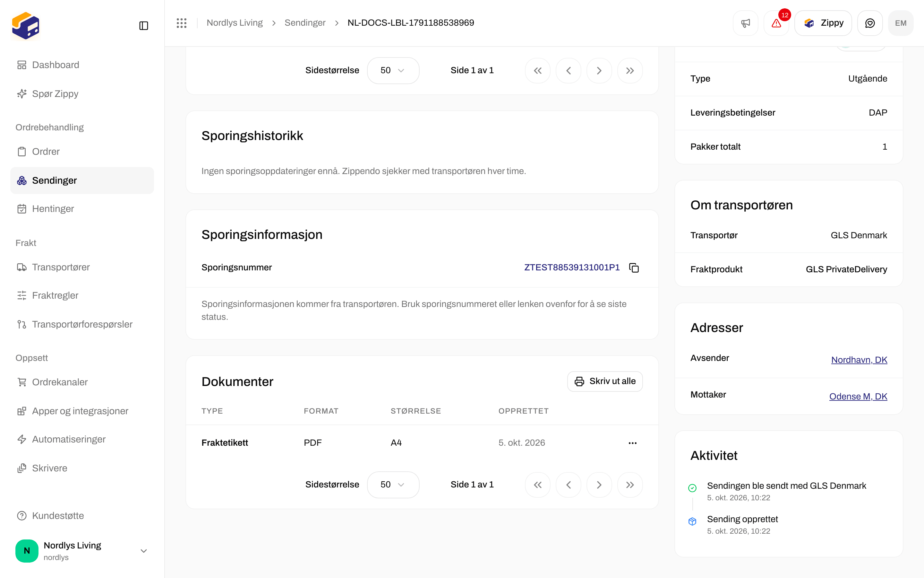Open Spør Zippy in sidebar
The width and height of the screenshot is (924, 578).
[x=82, y=94]
